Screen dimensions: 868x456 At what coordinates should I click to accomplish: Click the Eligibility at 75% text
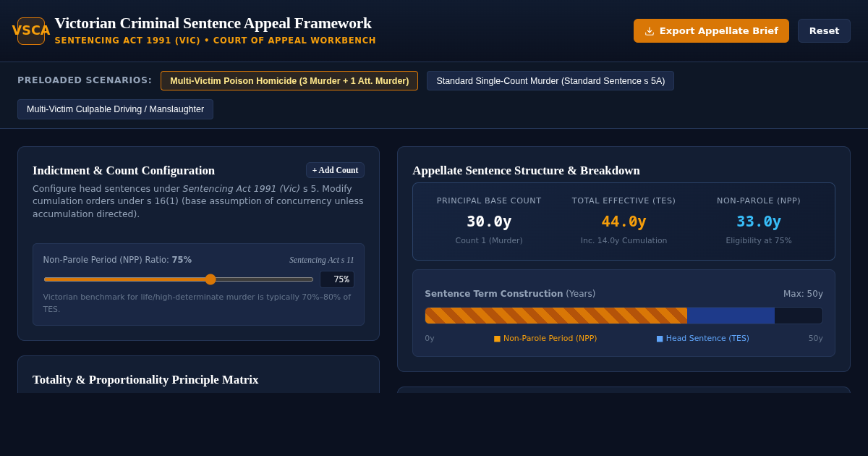(759, 241)
